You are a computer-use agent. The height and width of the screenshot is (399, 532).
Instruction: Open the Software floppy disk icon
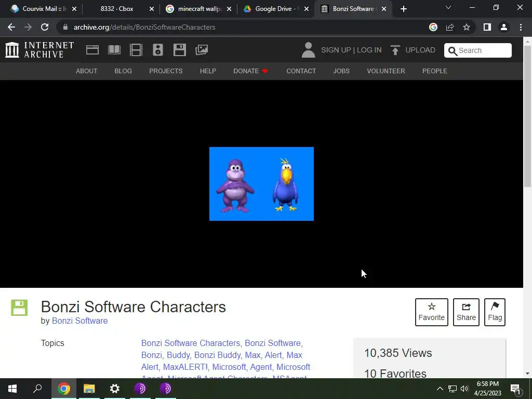coord(179,50)
